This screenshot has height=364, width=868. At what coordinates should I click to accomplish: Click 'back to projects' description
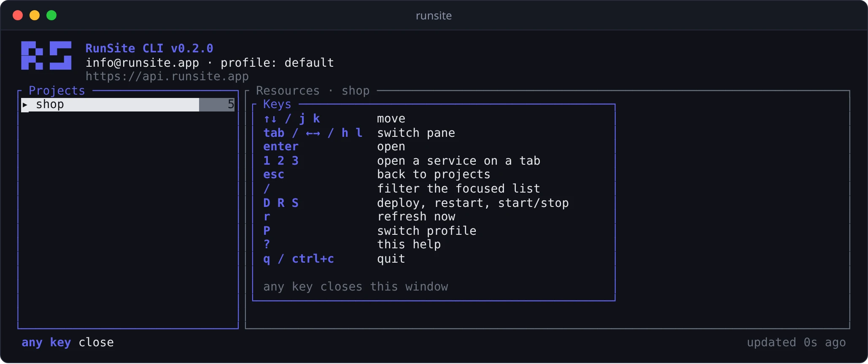click(434, 174)
